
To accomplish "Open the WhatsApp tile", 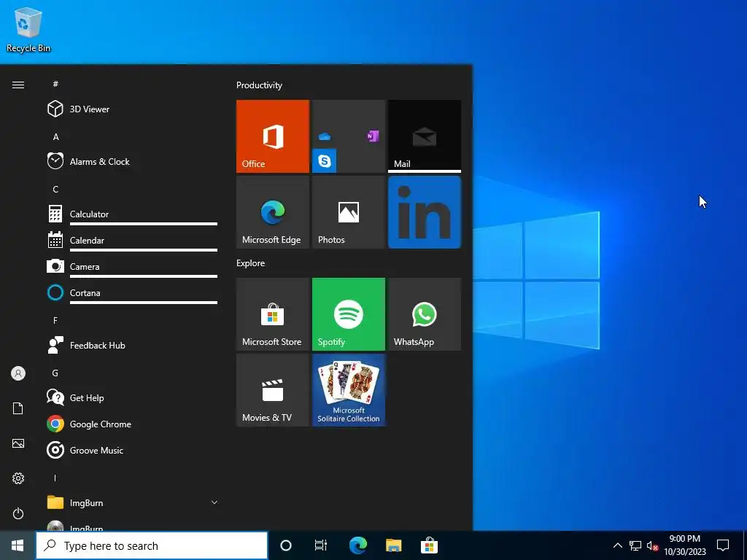I will pyautogui.click(x=425, y=314).
